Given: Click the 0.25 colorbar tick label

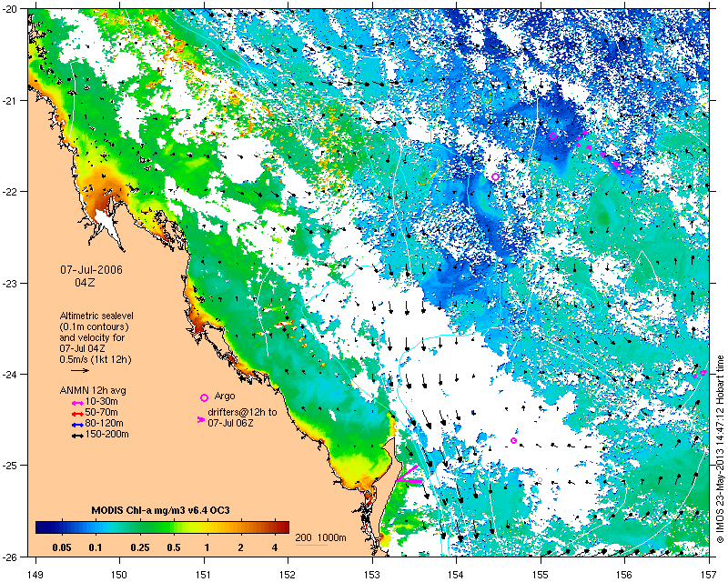Looking at the screenshot, I should [140, 547].
